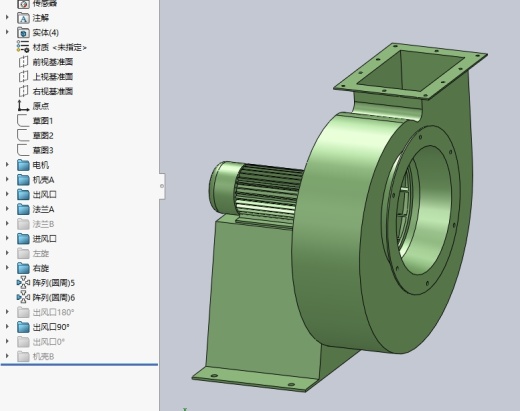The image size is (520, 411).
Task: Expand the 出风口90° folder
Action: pyautogui.click(x=7, y=326)
